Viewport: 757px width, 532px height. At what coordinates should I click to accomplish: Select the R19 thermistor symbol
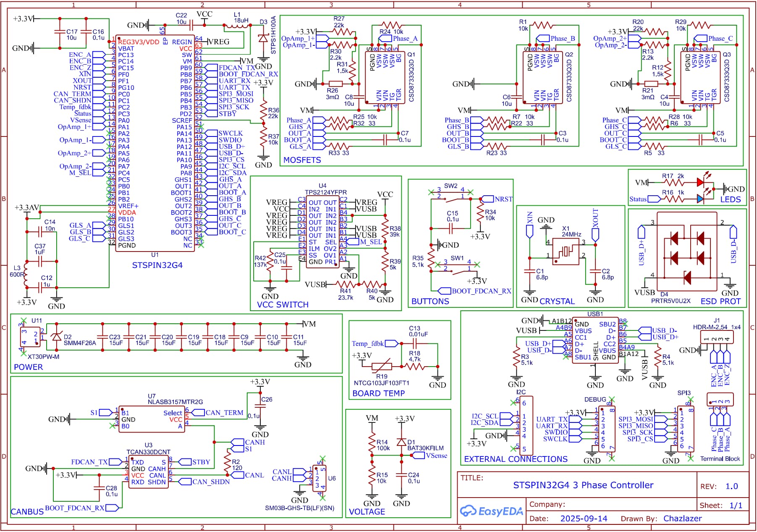(382, 367)
